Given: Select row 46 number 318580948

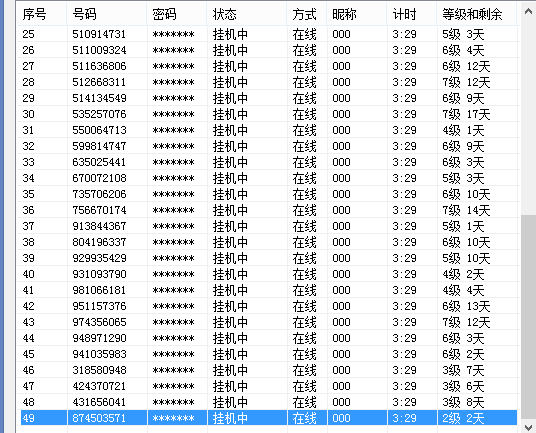Looking at the screenshot, I should [269, 370].
